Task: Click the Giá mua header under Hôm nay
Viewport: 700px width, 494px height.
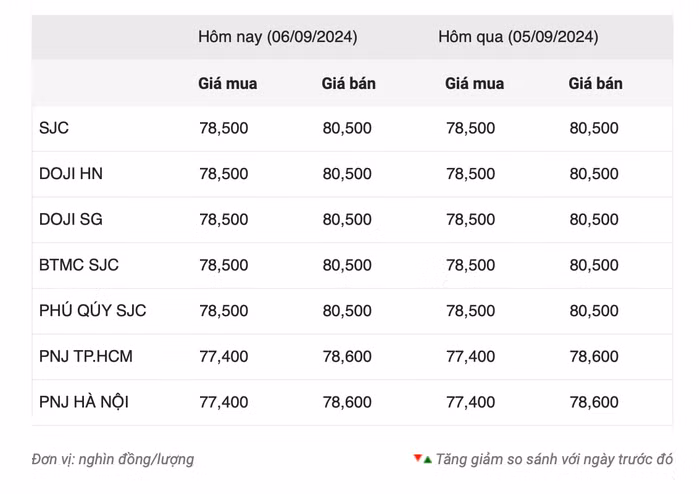Action: click(227, 84)
